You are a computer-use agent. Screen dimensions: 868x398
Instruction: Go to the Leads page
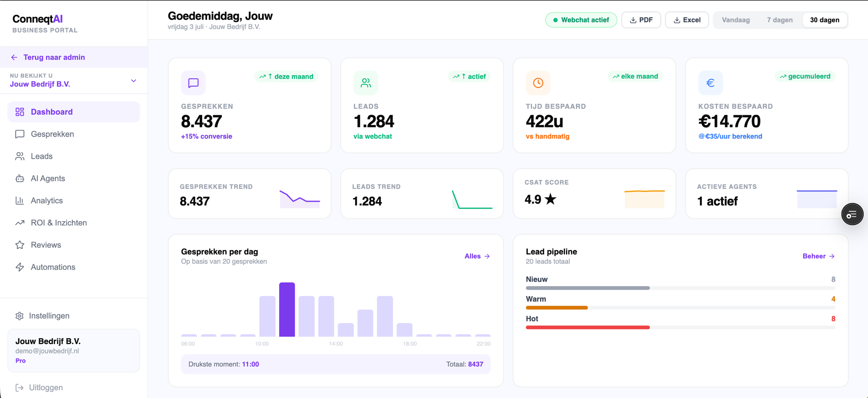[74, 156]
